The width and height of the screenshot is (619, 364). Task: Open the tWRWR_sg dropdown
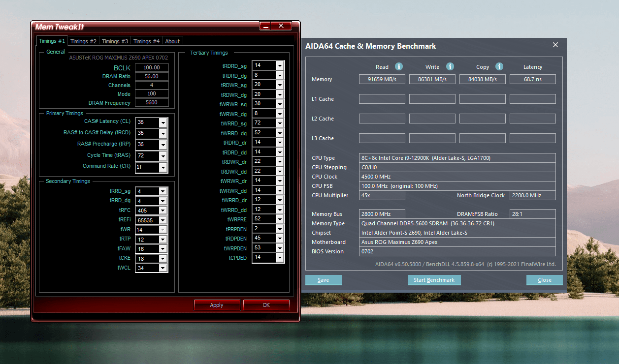coord(280,104)
